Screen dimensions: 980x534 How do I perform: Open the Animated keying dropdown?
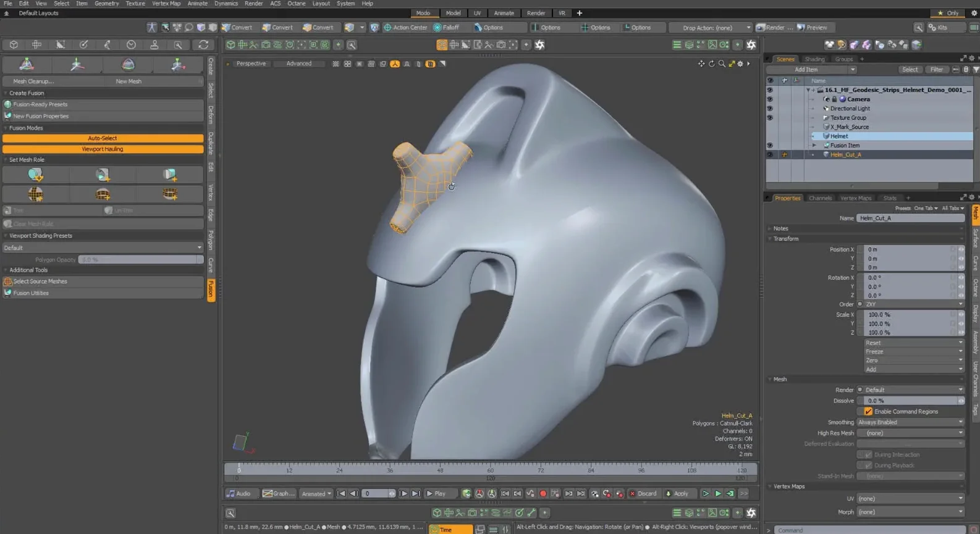pyautogui.click(x=316, y=493)
